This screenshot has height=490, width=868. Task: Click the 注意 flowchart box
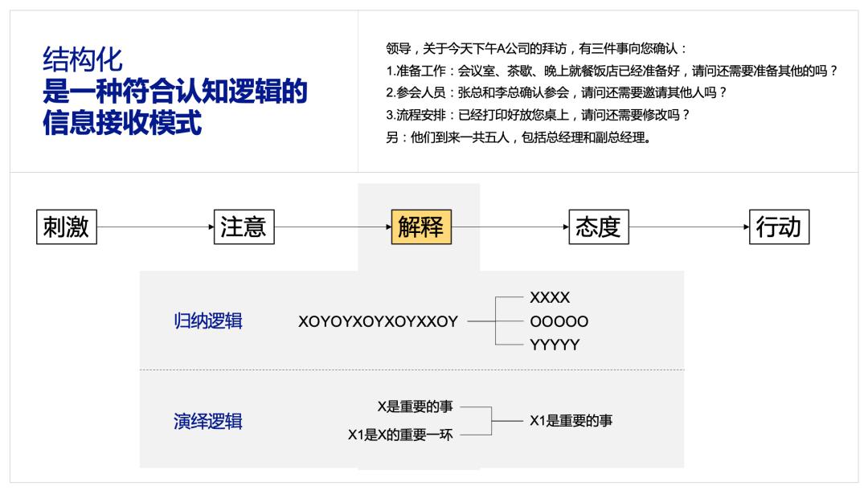click(x=244, y=228)
